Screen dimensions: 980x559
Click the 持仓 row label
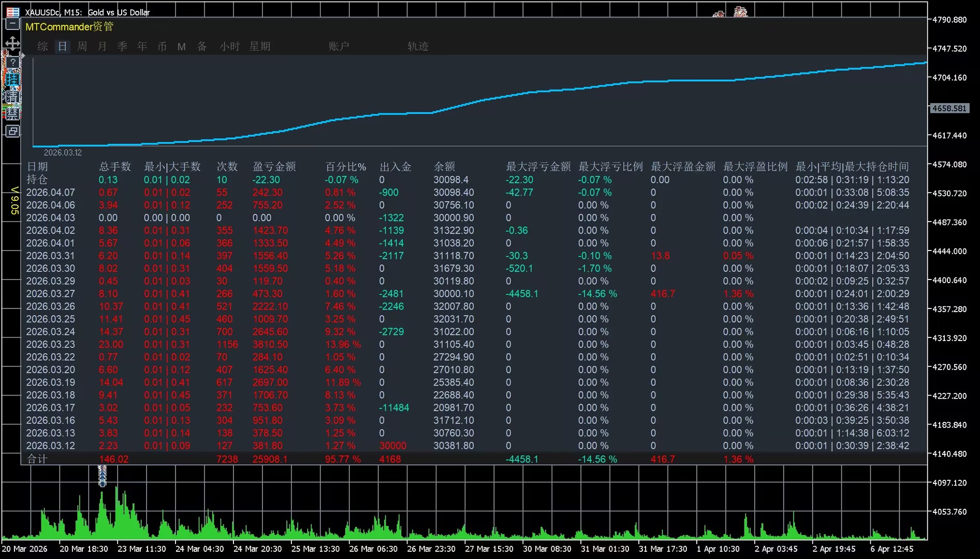pos(37,180)
